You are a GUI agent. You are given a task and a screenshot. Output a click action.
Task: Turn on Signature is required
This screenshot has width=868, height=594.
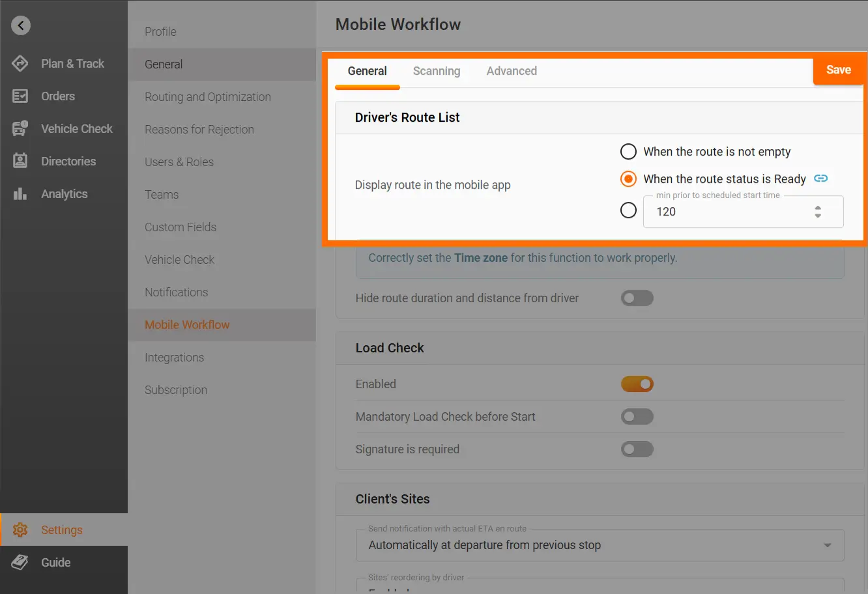637,449
